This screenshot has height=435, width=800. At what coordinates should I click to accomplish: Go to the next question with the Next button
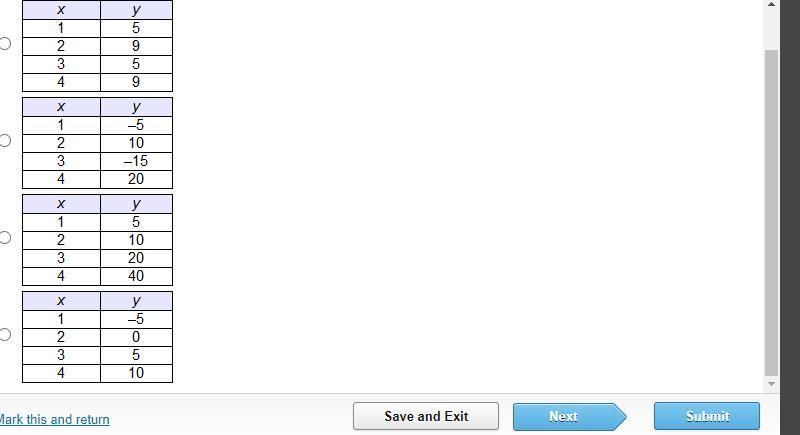coord(569,416)
